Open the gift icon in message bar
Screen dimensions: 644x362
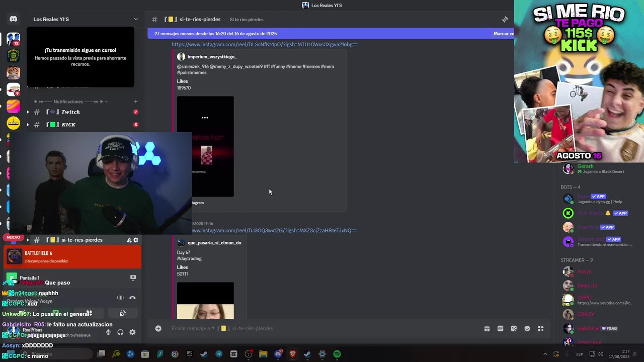[x=487, y=328]
